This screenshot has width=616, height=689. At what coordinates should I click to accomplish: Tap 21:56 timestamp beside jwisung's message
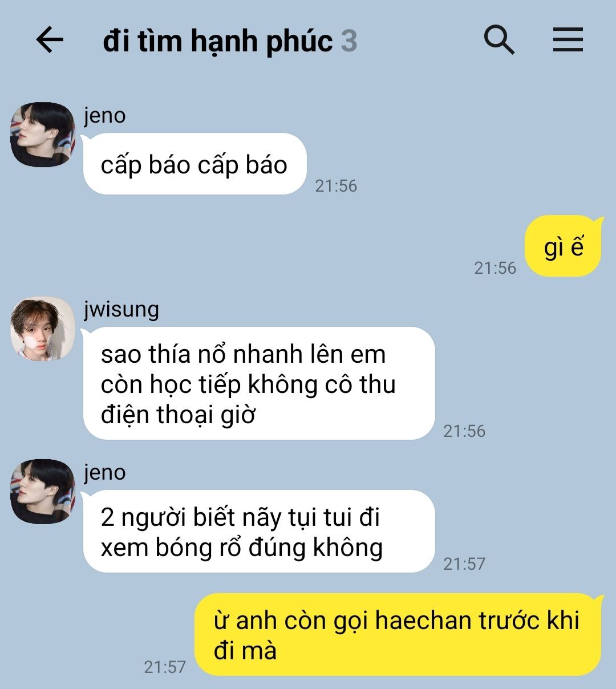coord(464,431)
